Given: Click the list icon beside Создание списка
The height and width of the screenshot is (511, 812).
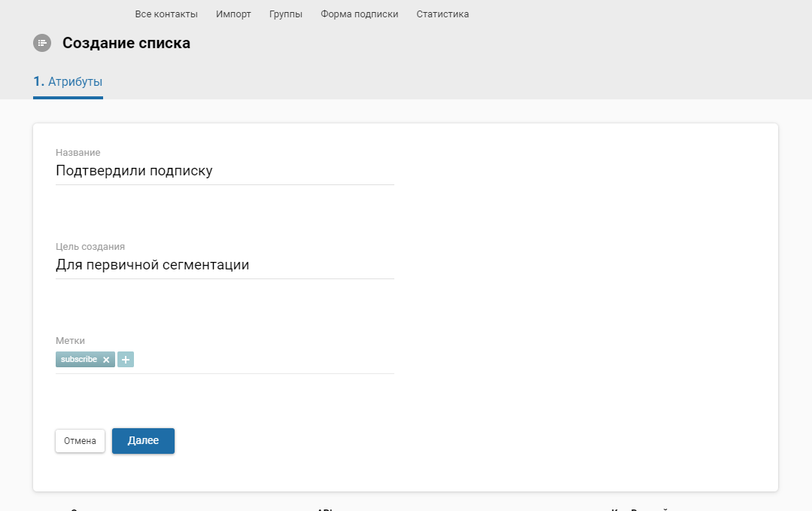Looking at the screenshot, I should click(x=42, y=43).
